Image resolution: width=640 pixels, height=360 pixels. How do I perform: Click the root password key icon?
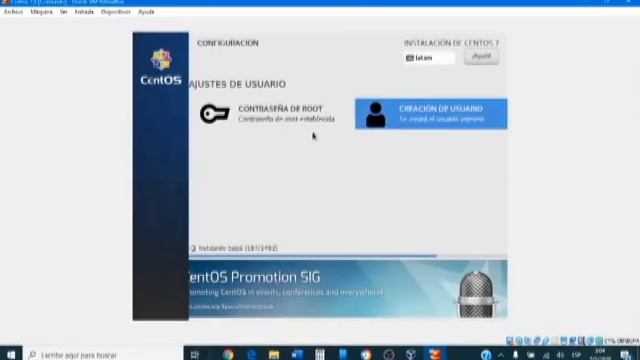pos(215,113)
